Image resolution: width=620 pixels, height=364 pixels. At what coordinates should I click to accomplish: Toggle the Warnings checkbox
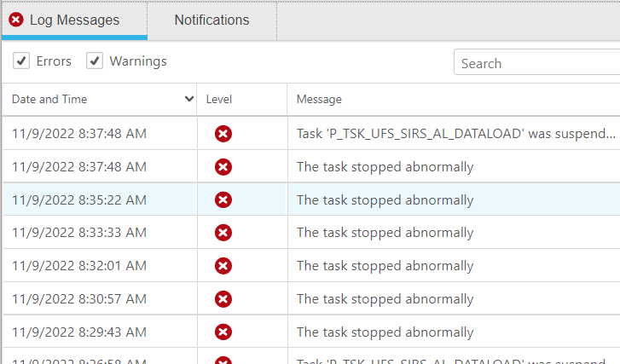(x=95, y=61)
